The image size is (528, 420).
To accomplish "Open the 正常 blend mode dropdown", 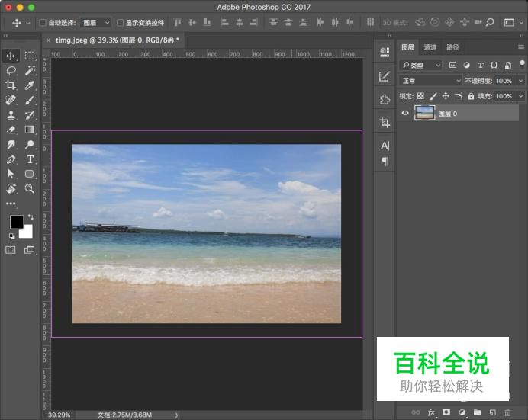I will pos(431,81).
